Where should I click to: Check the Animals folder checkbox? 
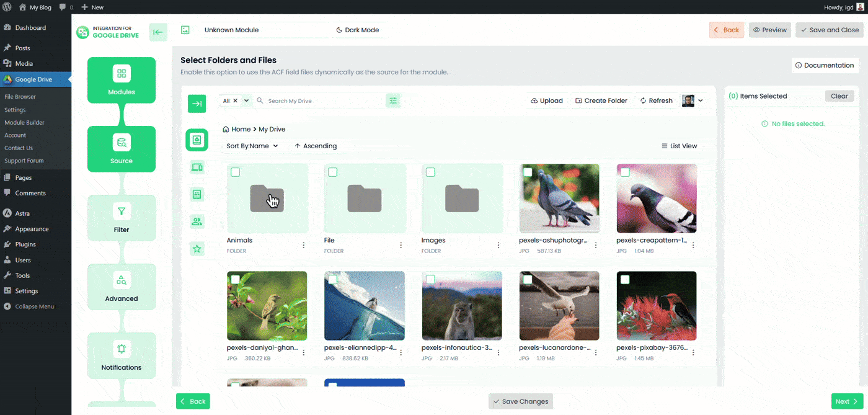click(236, 172)
